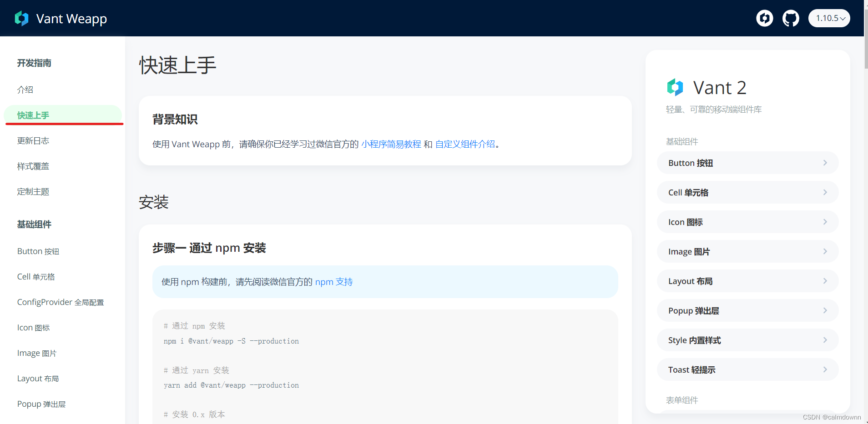Open Image 图片 demo in simulator
The height and width of the screenshot is (424, 868).
coord(747,251)
